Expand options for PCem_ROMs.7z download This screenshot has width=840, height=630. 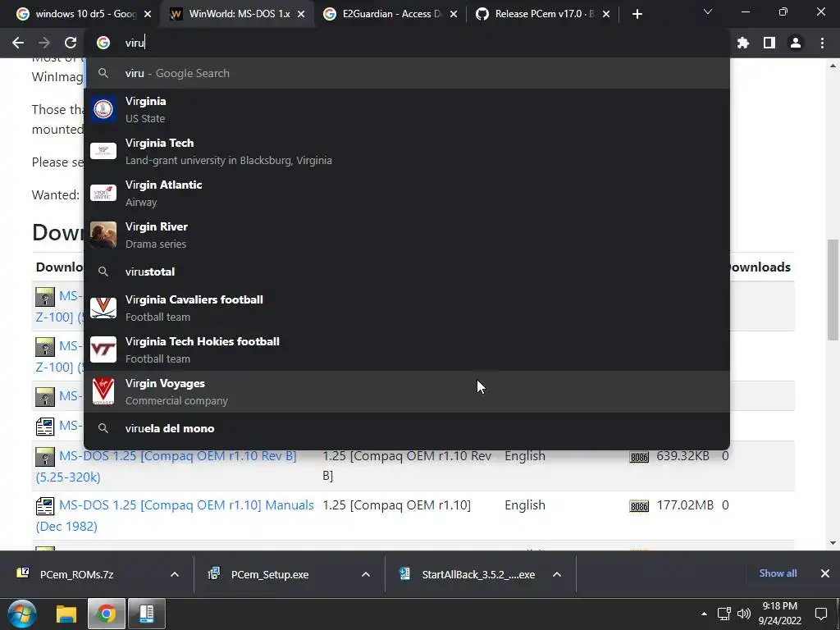point(175,574)
